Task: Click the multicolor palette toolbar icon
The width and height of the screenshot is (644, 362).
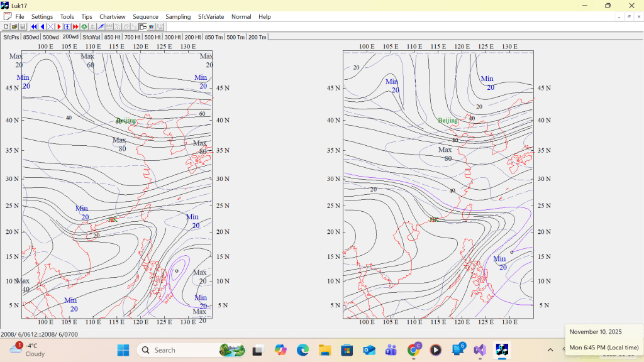Action: (x=152, y=27)
